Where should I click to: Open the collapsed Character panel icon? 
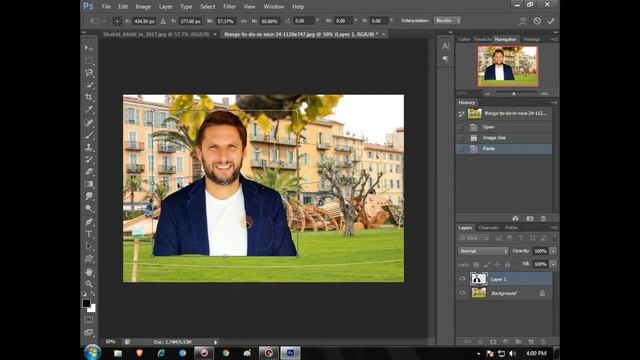pyautogui.click(x=445, y=46)
